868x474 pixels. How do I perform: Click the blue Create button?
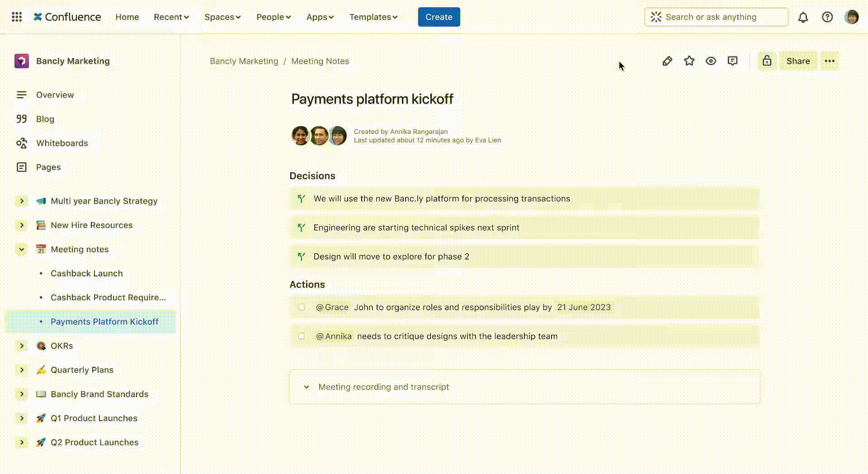tap(439, 17)
